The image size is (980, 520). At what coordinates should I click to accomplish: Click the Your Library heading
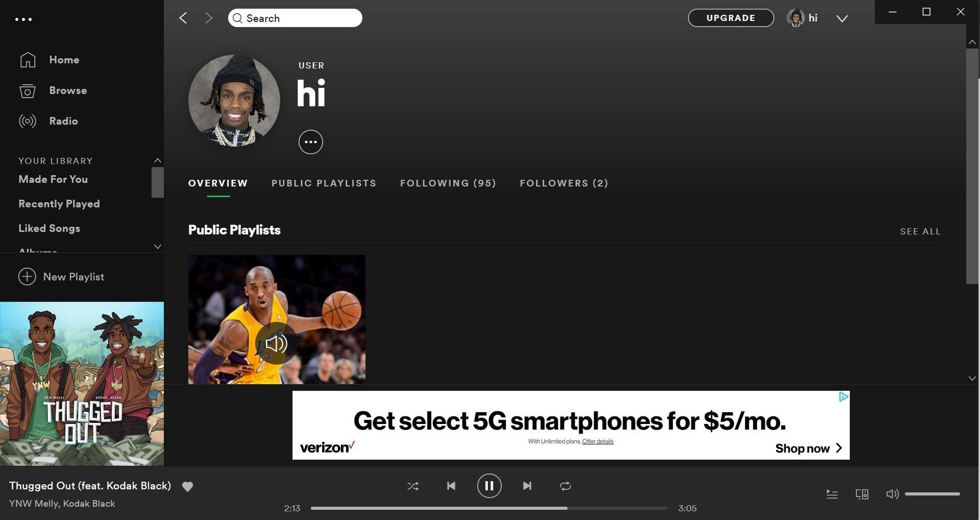pyautogui.click(x=56, y=161)
